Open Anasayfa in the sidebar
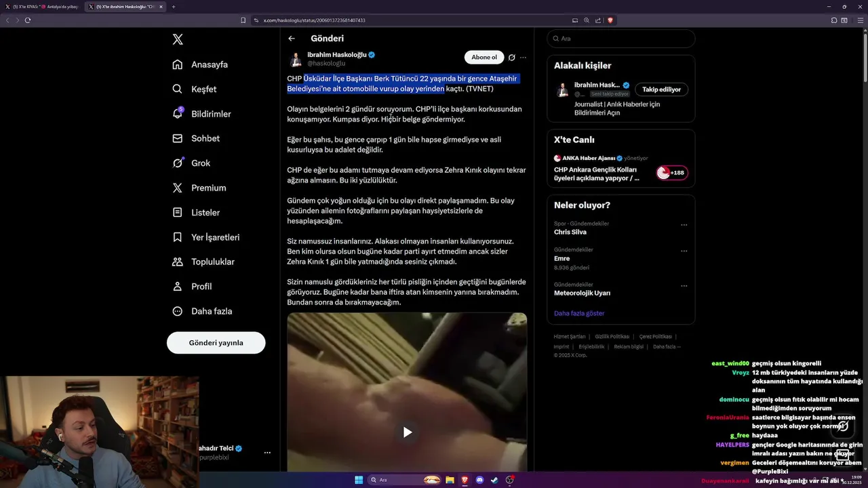The height and width of the screenshot is (488, 868). (200, 64)
